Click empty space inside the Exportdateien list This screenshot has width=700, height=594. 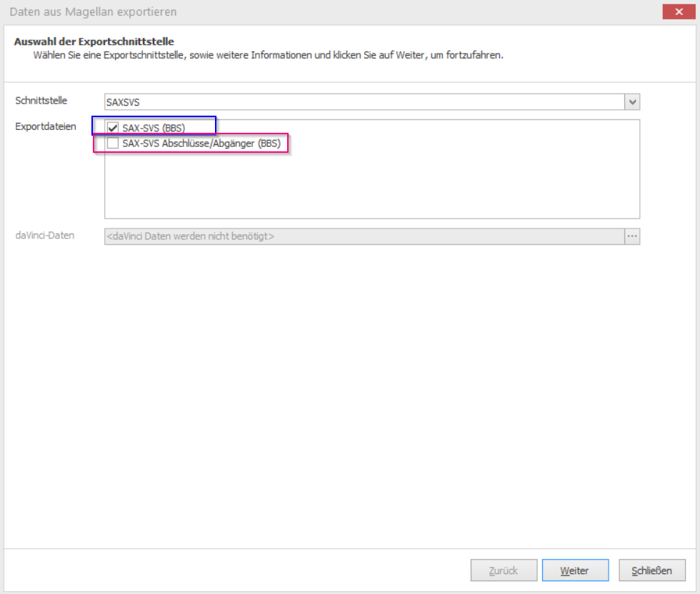click(371, 186)
